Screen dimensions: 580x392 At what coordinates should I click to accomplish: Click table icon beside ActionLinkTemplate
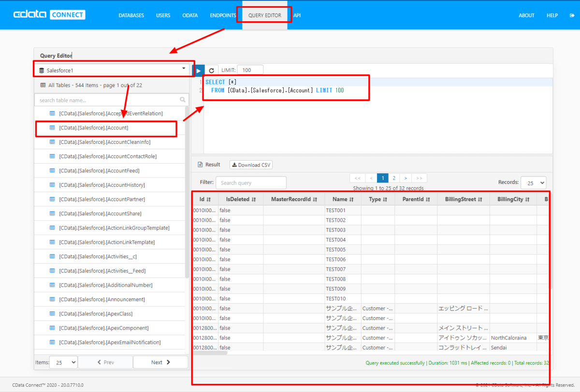(53, 242)
